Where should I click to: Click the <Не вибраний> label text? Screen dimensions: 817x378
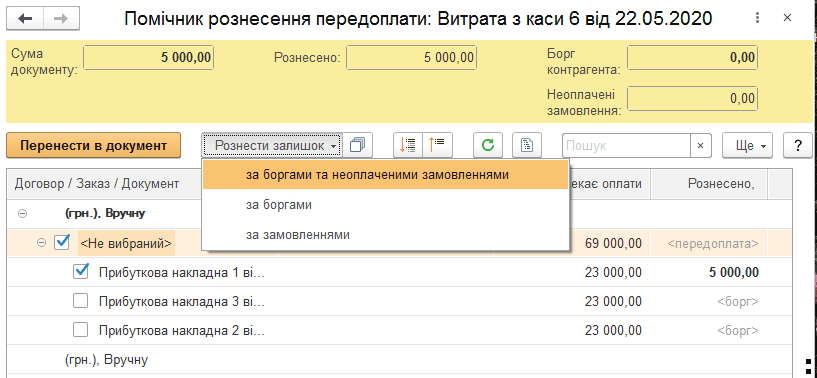pyautogui.click(x=126, y=243)
